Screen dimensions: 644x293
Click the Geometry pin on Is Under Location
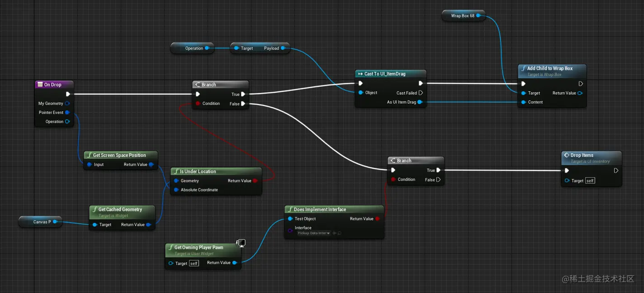tap(176, 181)
